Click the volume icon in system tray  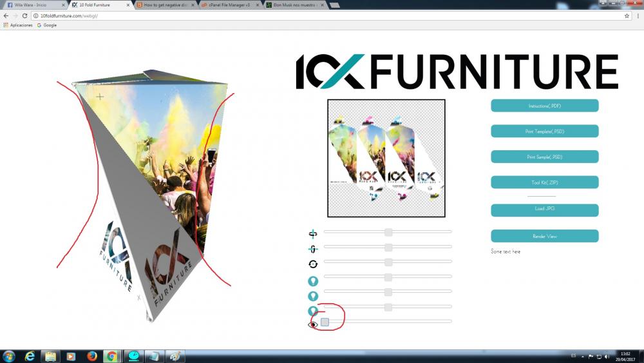tap(607, 357)
